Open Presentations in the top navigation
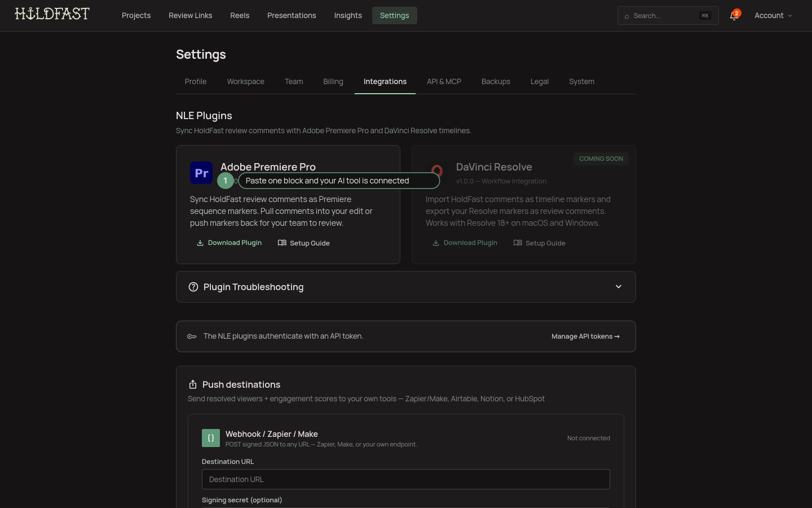812x508 pixels. pos(292,15)
